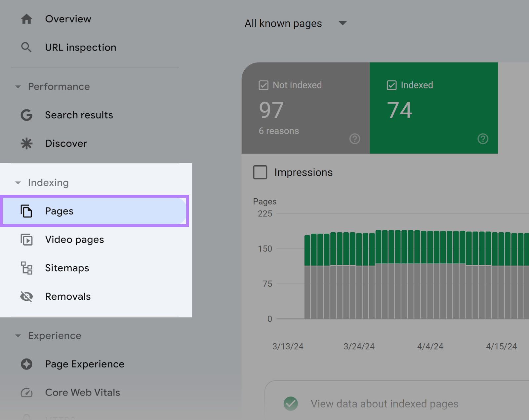Click View data about indexed pages link

(385, 403)
